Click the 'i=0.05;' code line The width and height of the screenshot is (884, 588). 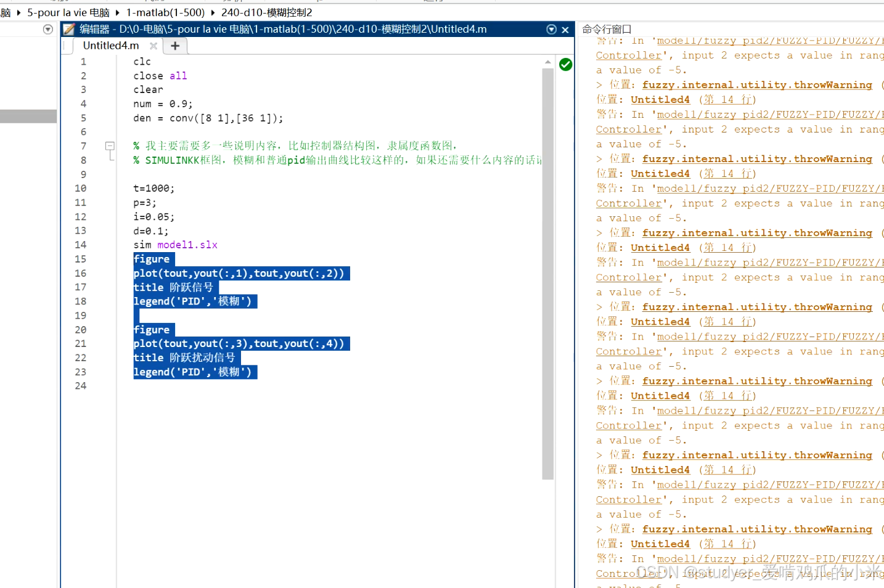[154, 217]
